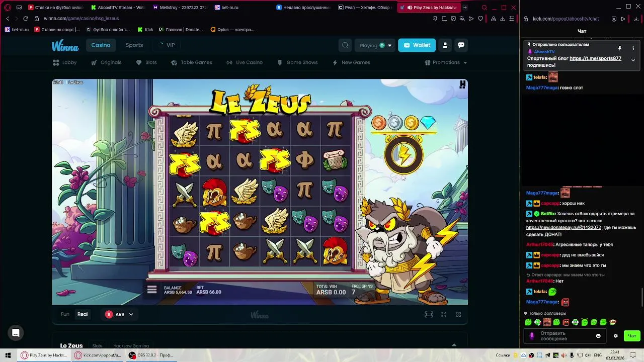Open the donatepay link in chat
This screenshot has width=644, height=362.
563,227
